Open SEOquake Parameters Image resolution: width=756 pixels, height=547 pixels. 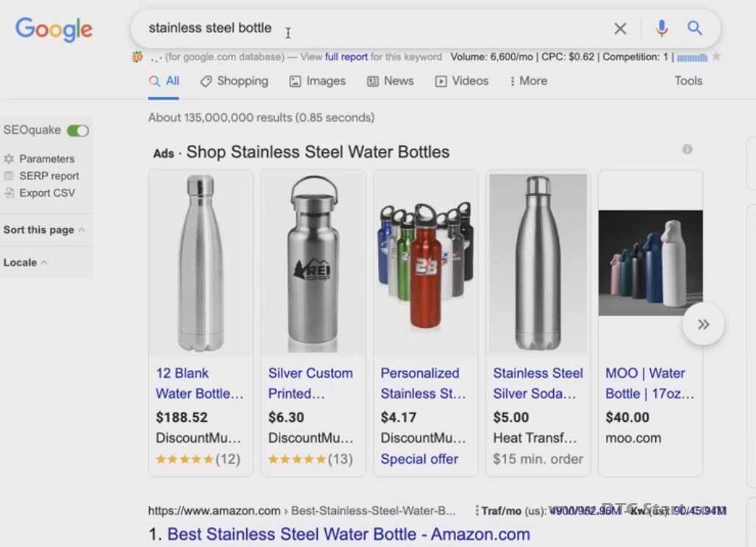click(x=40, y=159)
